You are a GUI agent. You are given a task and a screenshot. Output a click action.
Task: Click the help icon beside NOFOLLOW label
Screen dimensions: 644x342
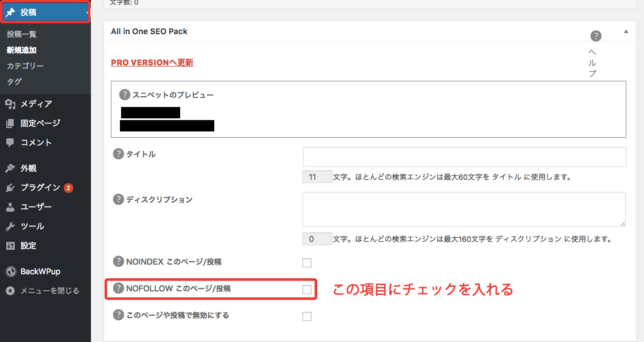(118, 289)
